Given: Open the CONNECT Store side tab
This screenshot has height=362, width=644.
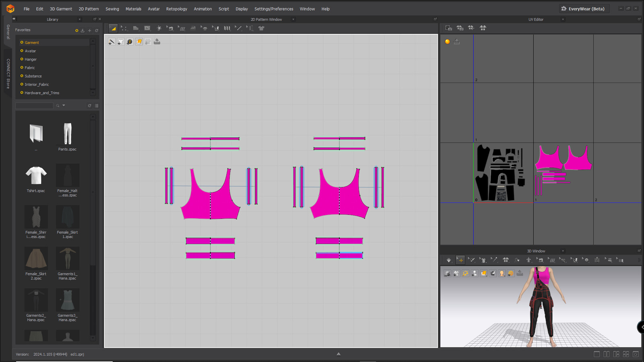Looking at the screenshot, I should (x=8, y=74).
